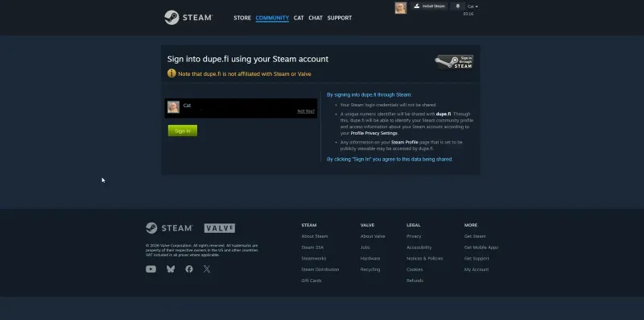Open Get Support footer link
The height and width of the screenshot is (320, 644).
pos(477,258)
